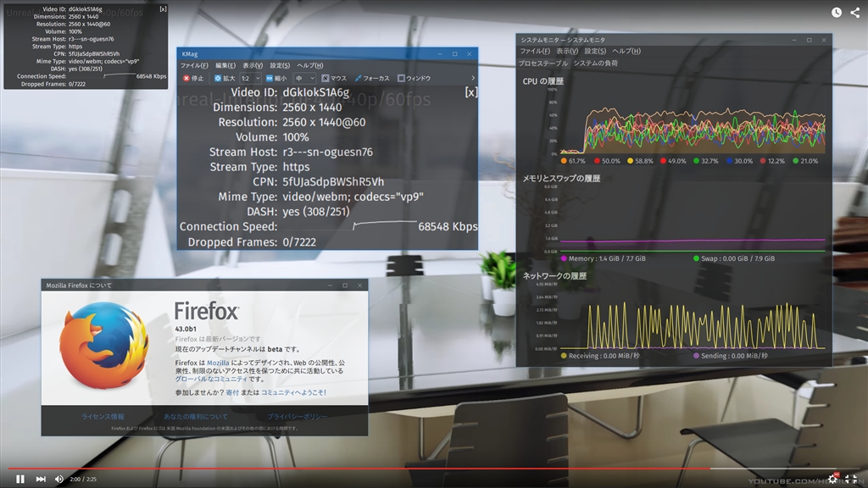Click the 縮小 zoom-out button in KMag
868x488 pixels.
(276, 79)
